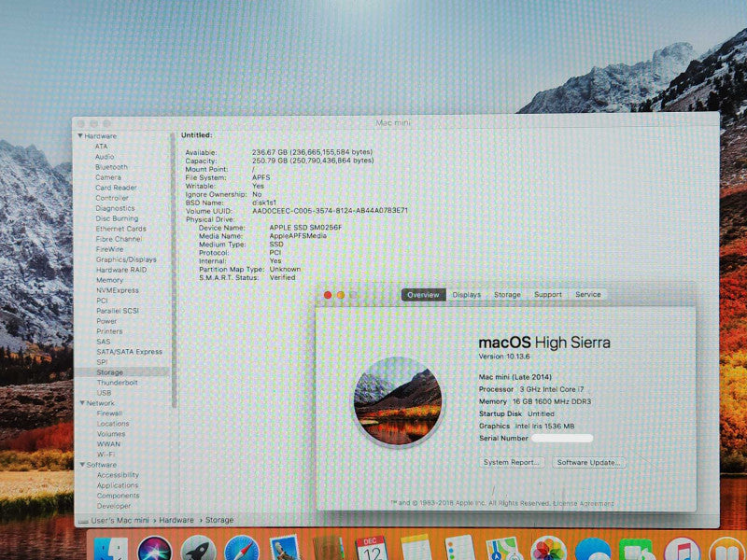Open Notes icon in Dock

tap(416, 549)
